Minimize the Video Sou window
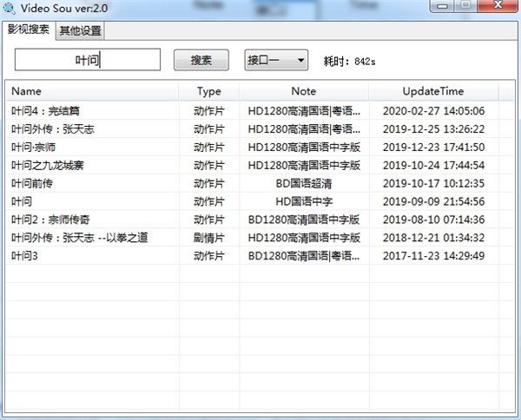The height and width of the screenshot is (420, 521). 441,6
